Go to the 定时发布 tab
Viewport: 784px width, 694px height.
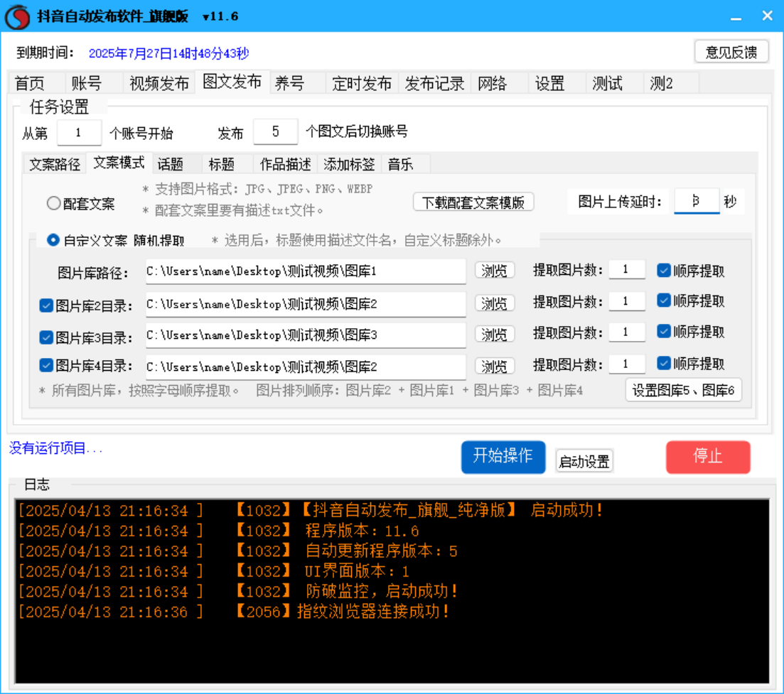362,83
